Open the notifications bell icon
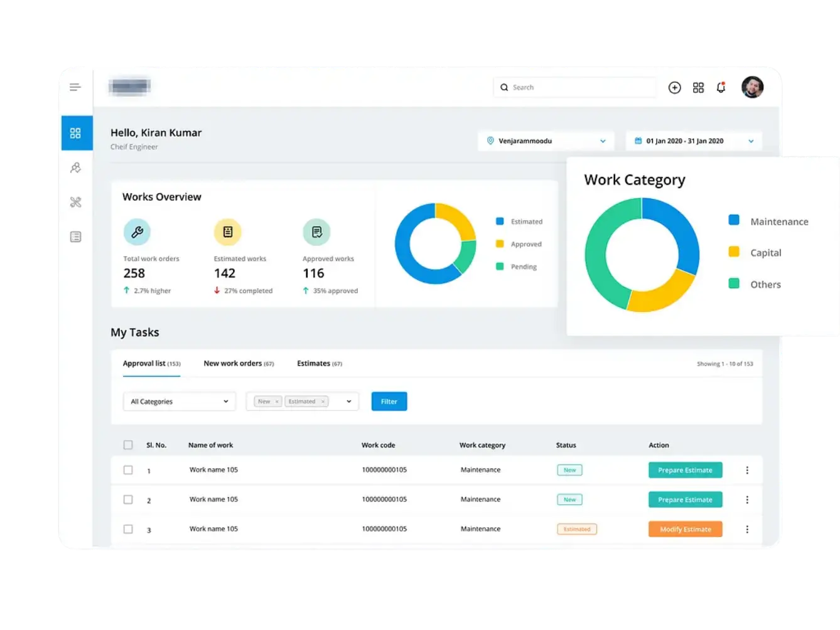 (x=721, y=87)
